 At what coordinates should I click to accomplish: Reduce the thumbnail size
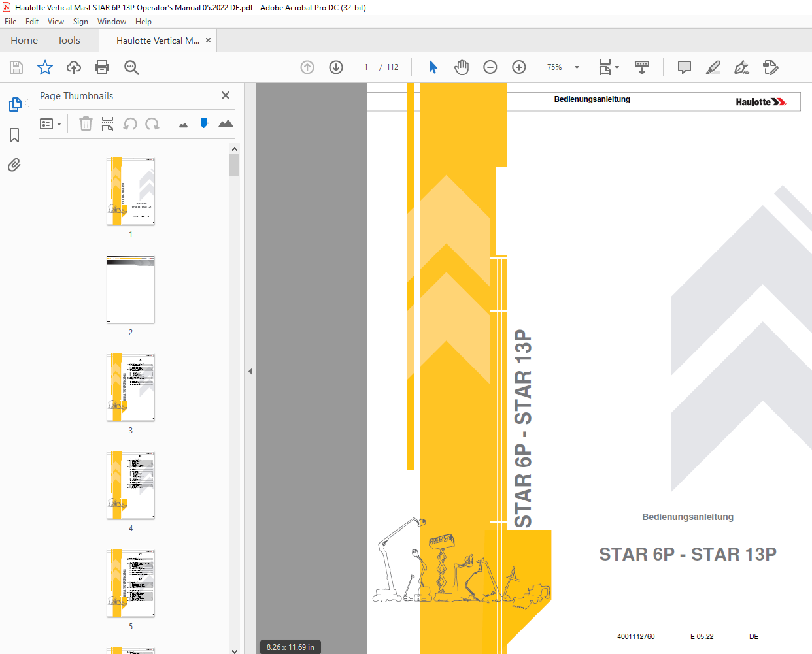[183, 125]
